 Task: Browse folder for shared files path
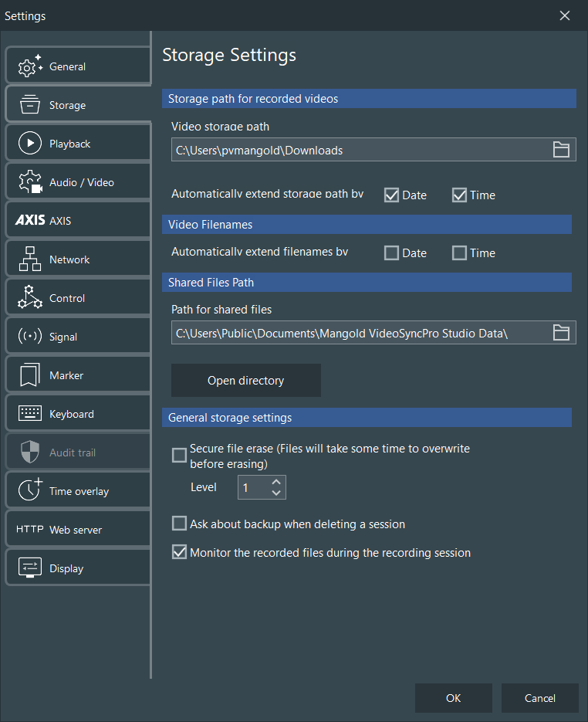tap(561, 333)
